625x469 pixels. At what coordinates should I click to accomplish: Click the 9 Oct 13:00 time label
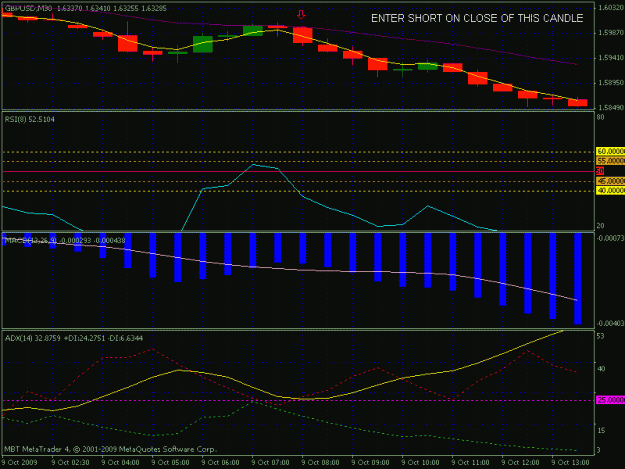[x=570, y=463]
